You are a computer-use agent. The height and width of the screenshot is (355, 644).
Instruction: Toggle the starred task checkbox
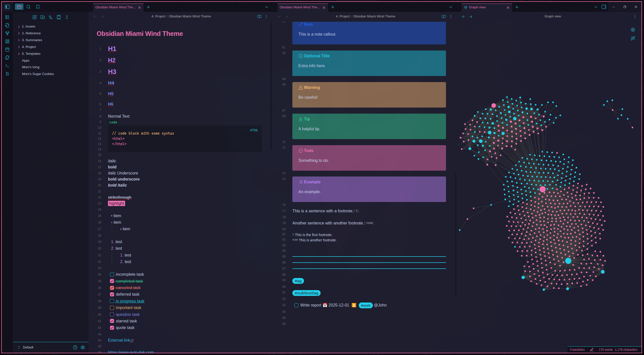click(x=112, y=321)
